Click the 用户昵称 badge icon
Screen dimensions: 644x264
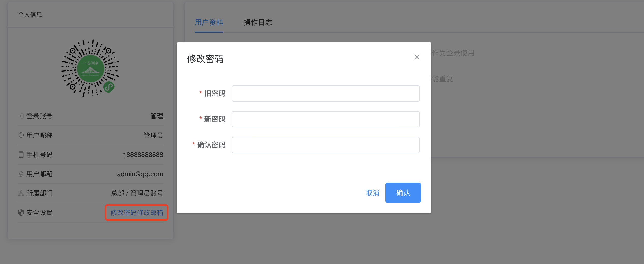click(x=21, y=135)
